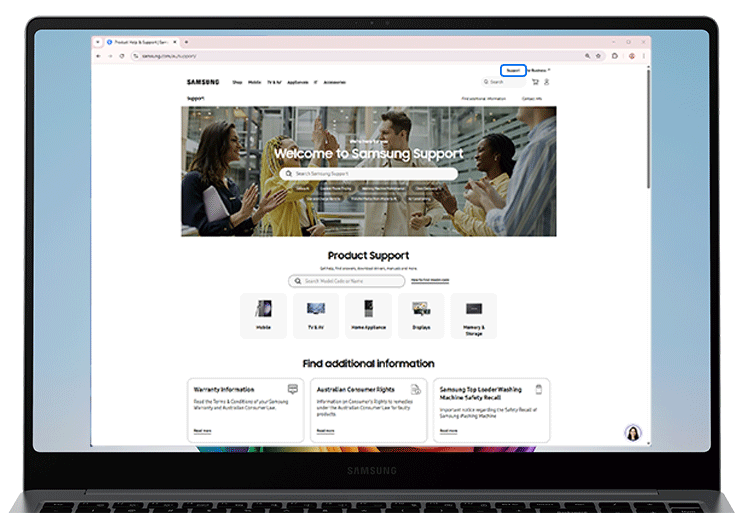Choose the Home Appliance product tile
Image resolution: width=744 pixels, height=513 pixels.
click(x=368, y=315)
